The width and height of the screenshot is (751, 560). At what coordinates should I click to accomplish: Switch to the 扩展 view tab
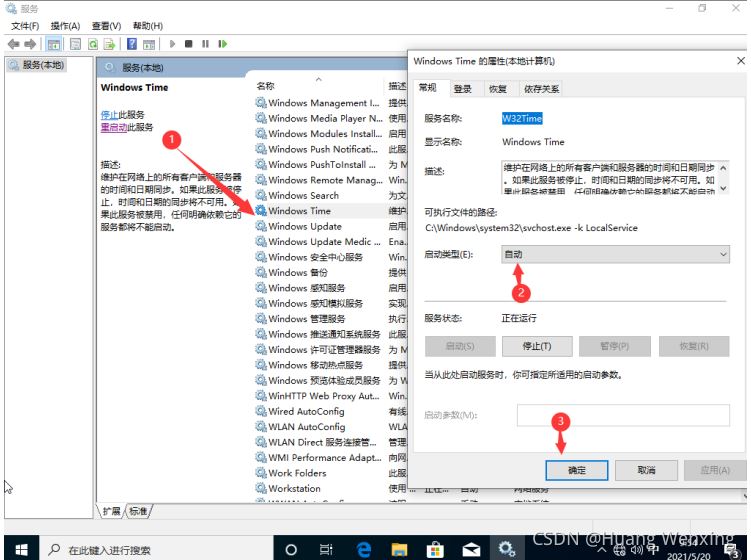[111, 511]
